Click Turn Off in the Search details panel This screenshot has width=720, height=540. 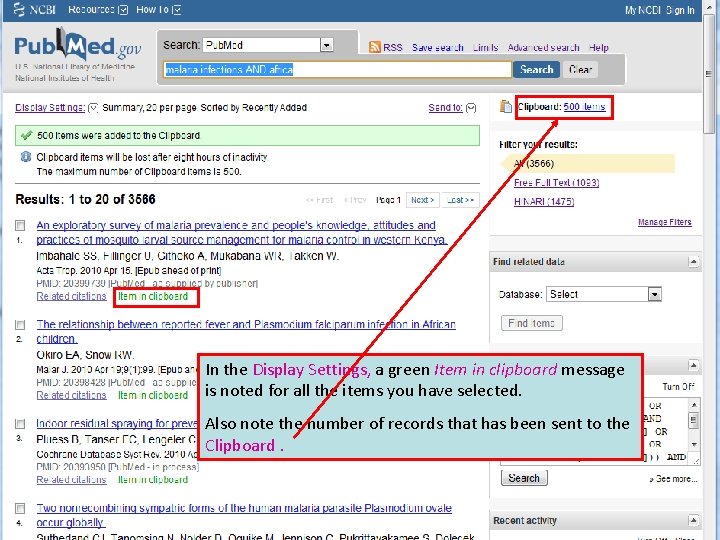[678, 387]
